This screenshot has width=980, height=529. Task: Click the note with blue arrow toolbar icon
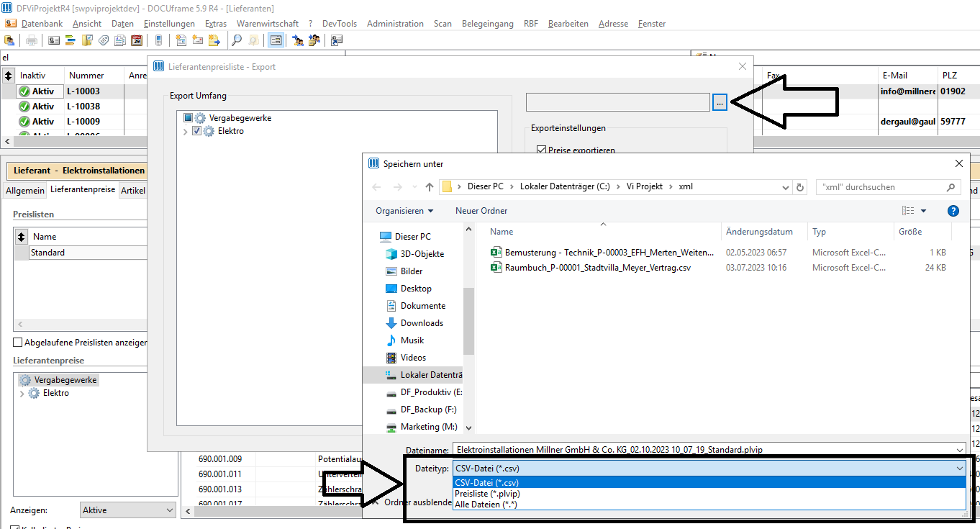click(x=214, y=40)
